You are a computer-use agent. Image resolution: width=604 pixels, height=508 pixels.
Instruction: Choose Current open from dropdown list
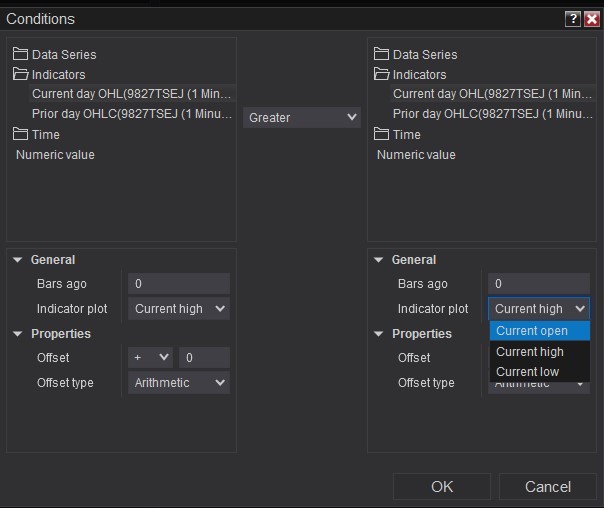[x=532, y=331]
